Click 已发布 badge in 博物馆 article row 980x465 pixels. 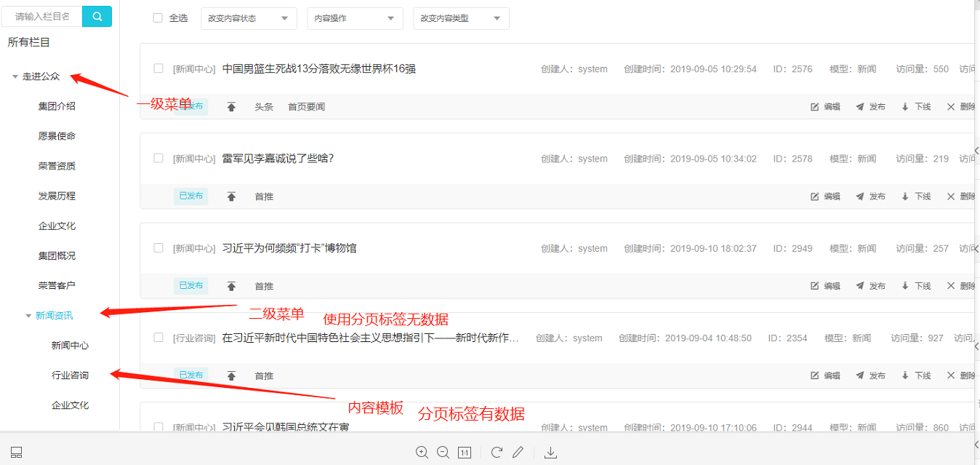190,285
